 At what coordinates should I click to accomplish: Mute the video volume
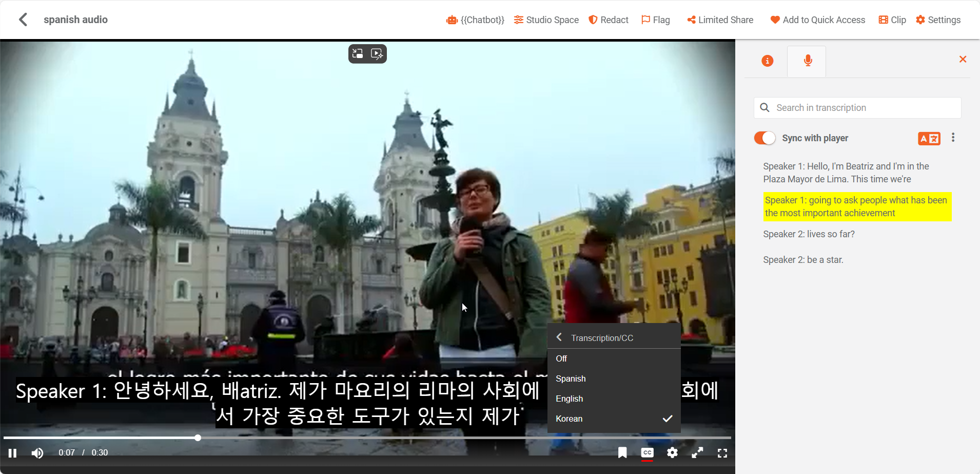[x=37, y=453]
